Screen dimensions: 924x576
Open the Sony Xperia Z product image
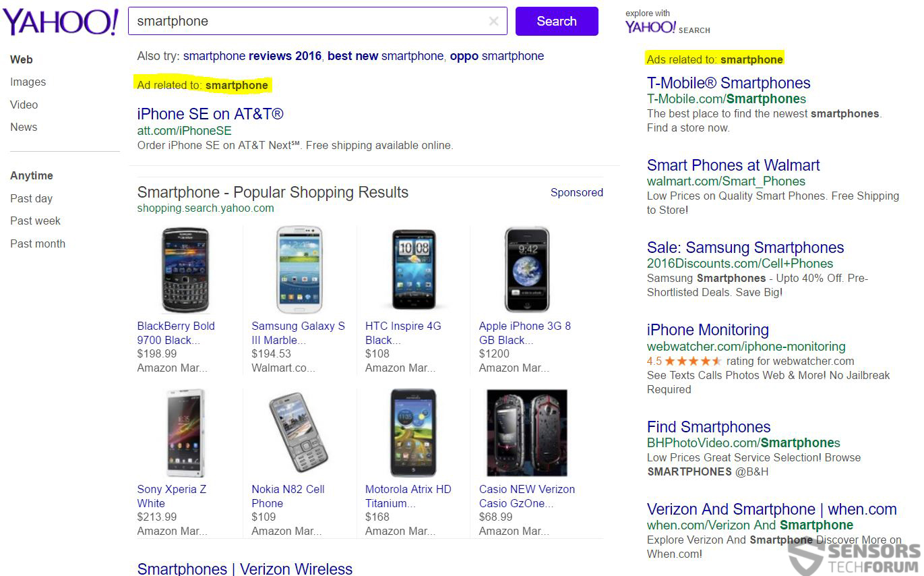[x=185, y=432]
